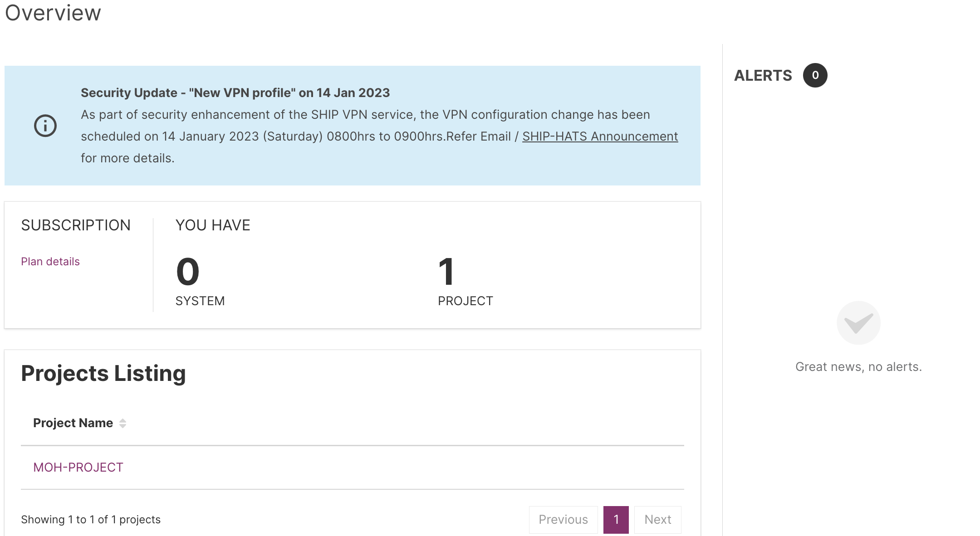The height and width of the screenshot is (536, 980).
Task: Go to Previous projects page
Action: (x=563, y=520)
